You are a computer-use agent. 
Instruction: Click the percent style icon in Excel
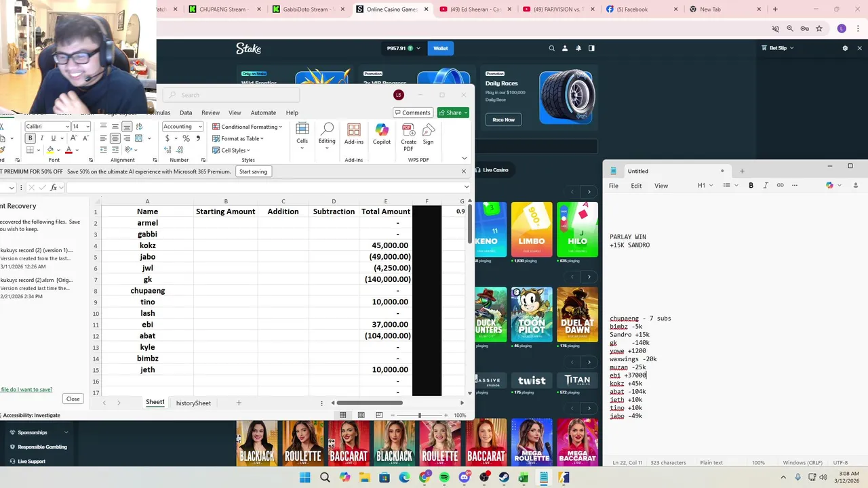[x=186, y=138]
